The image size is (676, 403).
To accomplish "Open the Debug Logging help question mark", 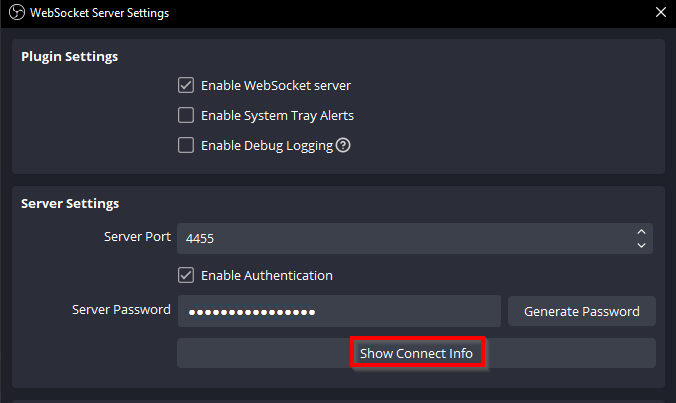I will 343,145.
